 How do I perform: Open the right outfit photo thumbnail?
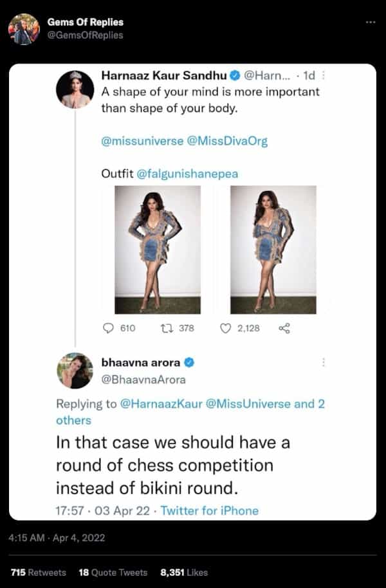(x=273, y=250)
